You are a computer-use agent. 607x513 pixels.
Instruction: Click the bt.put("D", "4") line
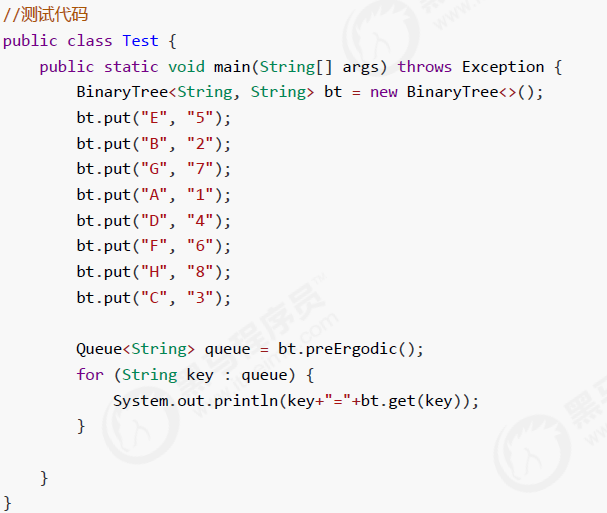click(x=153, y=221)
